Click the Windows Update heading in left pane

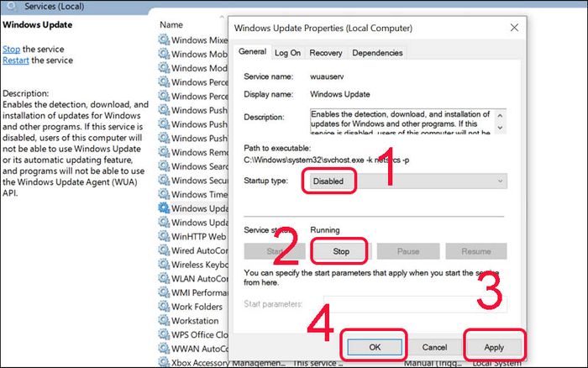pos(38,25)
